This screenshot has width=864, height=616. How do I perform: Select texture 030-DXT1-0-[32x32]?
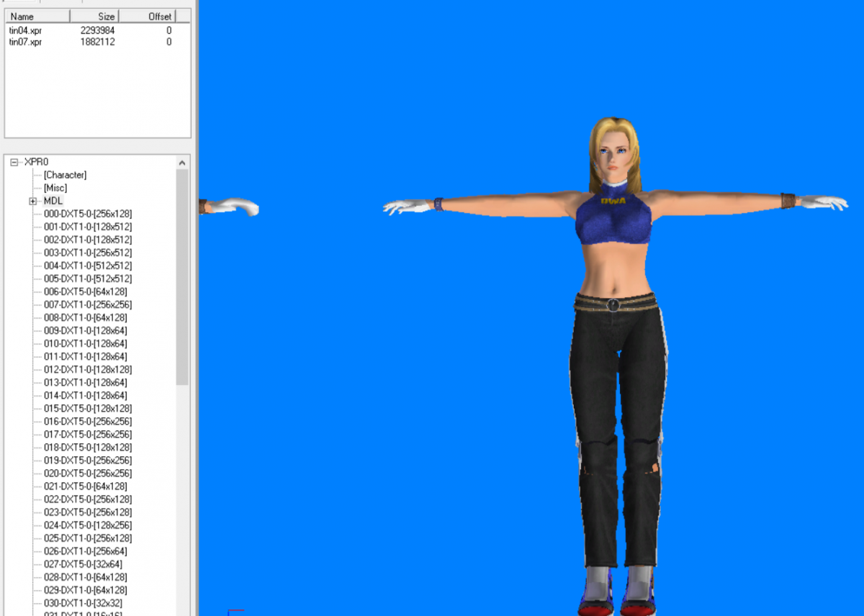tap(83, 603)
